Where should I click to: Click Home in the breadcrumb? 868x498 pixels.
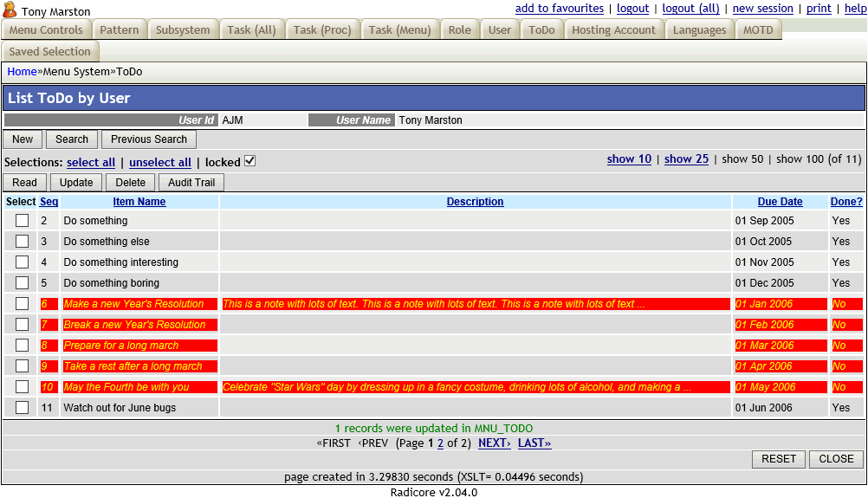[23, 72]
